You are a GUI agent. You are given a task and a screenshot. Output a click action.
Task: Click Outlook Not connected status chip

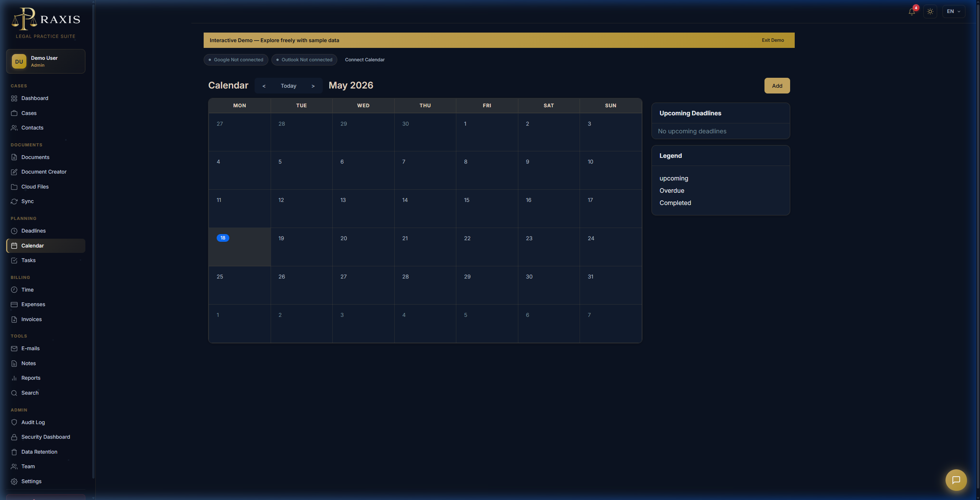pyautogui.click(x=304, y=60)
